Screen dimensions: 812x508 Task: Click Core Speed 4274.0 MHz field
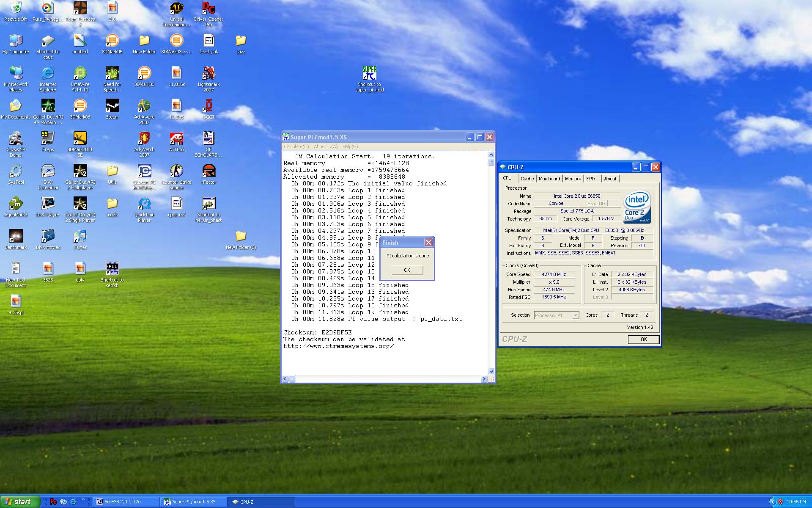click(554, 274)
